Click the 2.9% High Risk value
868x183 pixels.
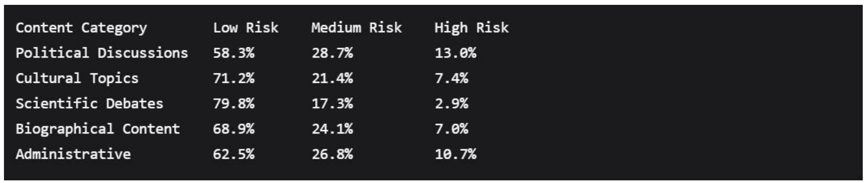tap(451, 104)
